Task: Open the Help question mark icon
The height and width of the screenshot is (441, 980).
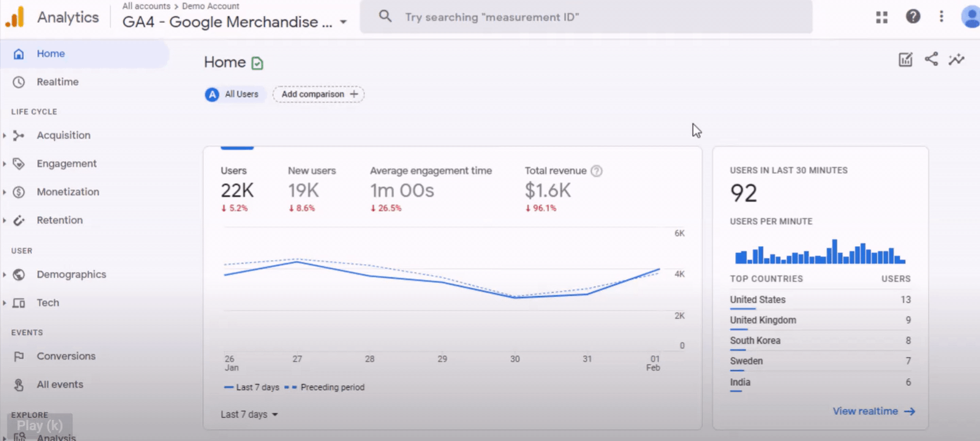Action: click(x=913, y=17)
